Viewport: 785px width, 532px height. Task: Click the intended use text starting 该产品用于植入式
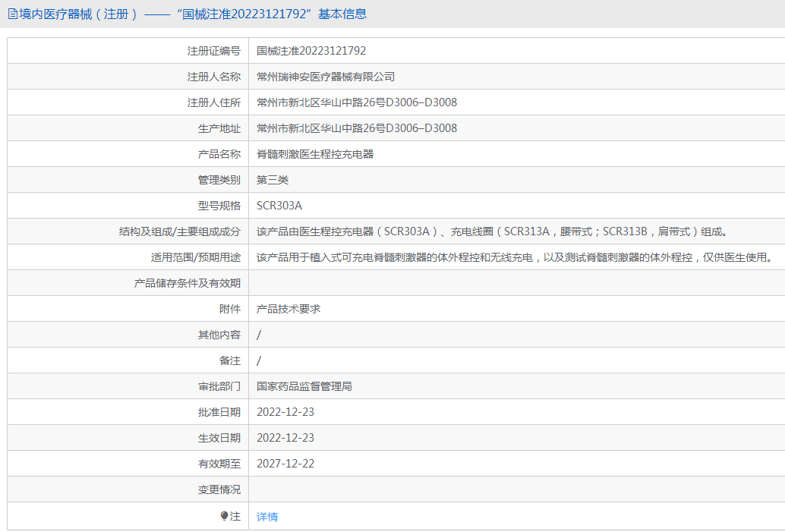(x=515, y=257)
